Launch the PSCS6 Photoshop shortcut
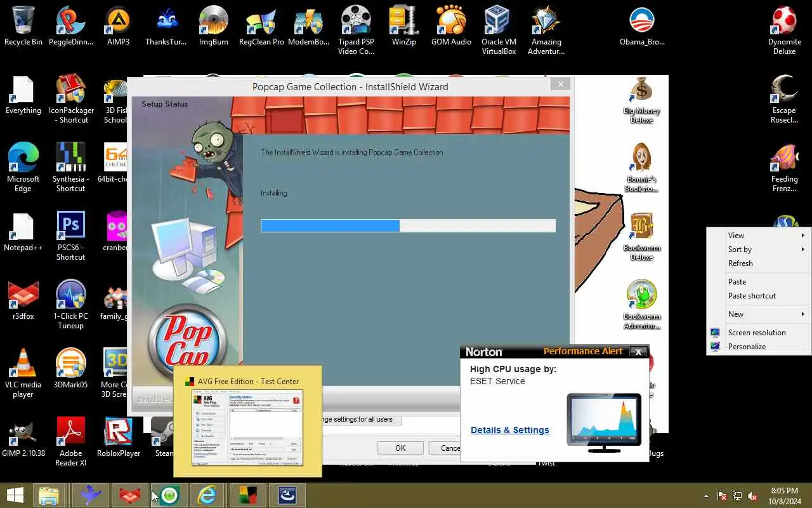Screen dimensions: 812x508 coord(70,236)
